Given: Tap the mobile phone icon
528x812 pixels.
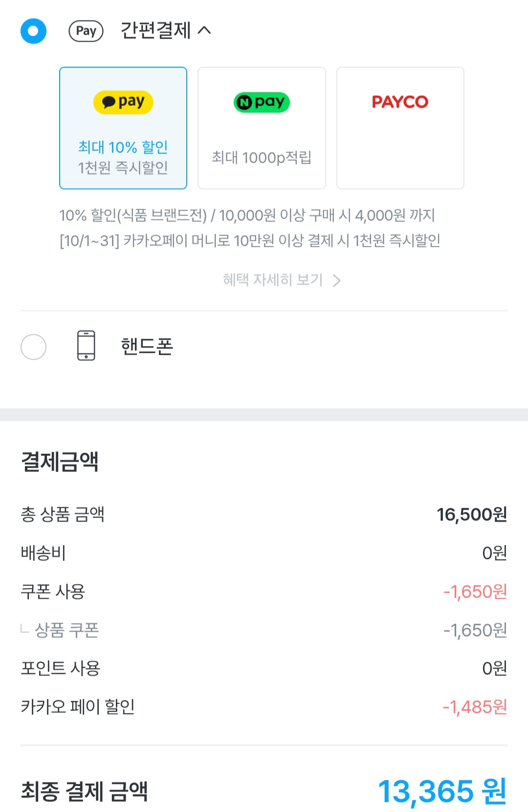Looking at the screenshot, I should point(87,345).
